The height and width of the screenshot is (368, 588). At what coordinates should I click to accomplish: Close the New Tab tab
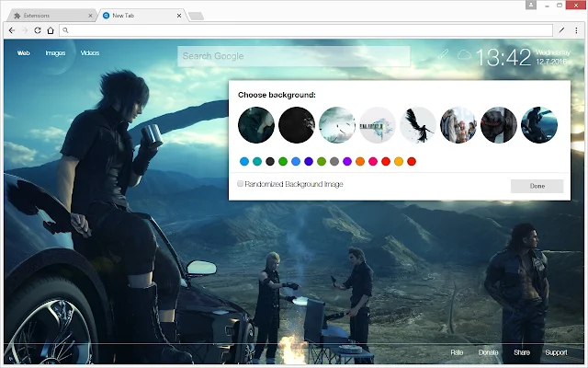179,16
